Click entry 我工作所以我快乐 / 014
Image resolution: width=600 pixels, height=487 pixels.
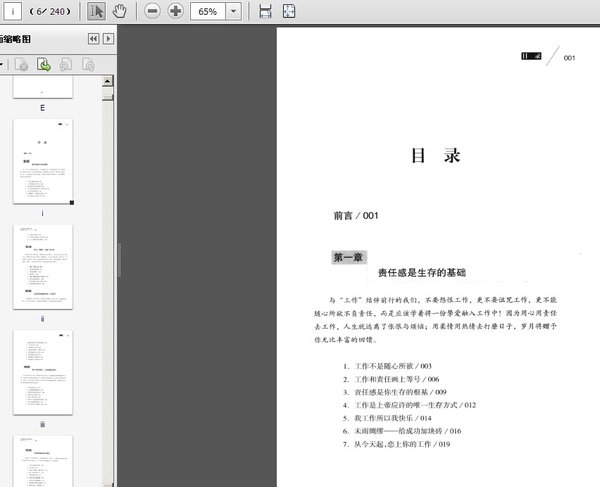click(387, 418)
